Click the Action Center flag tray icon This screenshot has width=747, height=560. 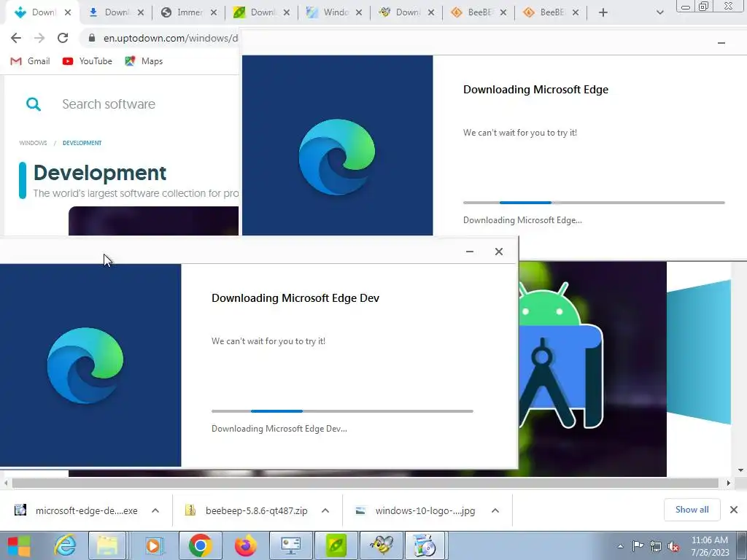638,546
